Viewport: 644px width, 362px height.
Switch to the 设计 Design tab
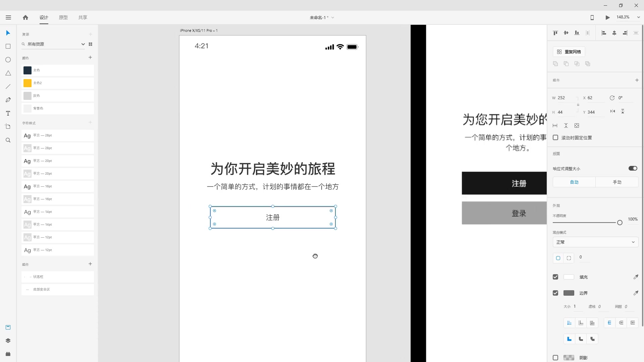coord(44,17)
